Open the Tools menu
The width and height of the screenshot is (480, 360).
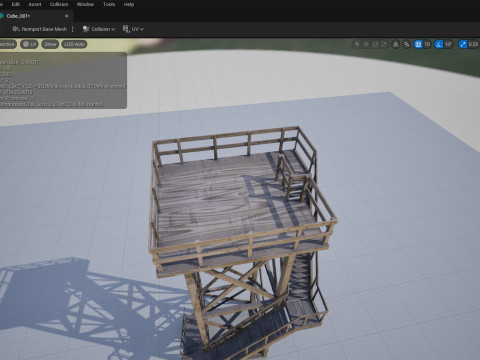pos(109,4)
